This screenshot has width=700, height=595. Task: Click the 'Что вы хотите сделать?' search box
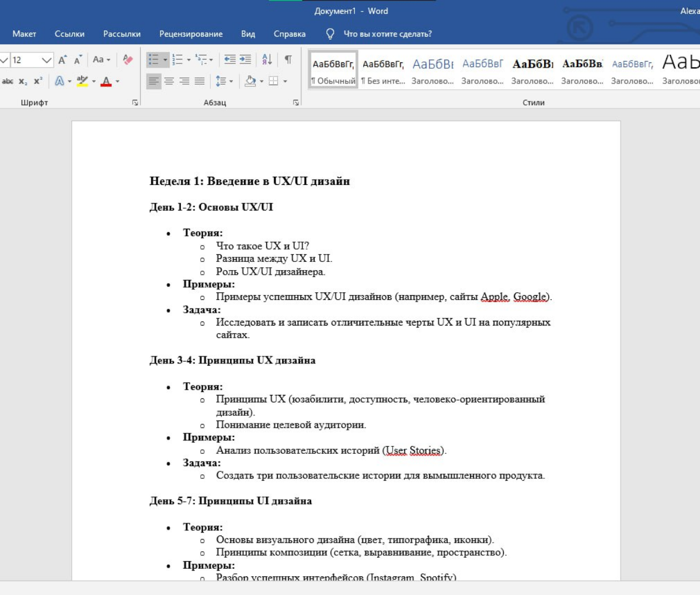pos(388,34)
